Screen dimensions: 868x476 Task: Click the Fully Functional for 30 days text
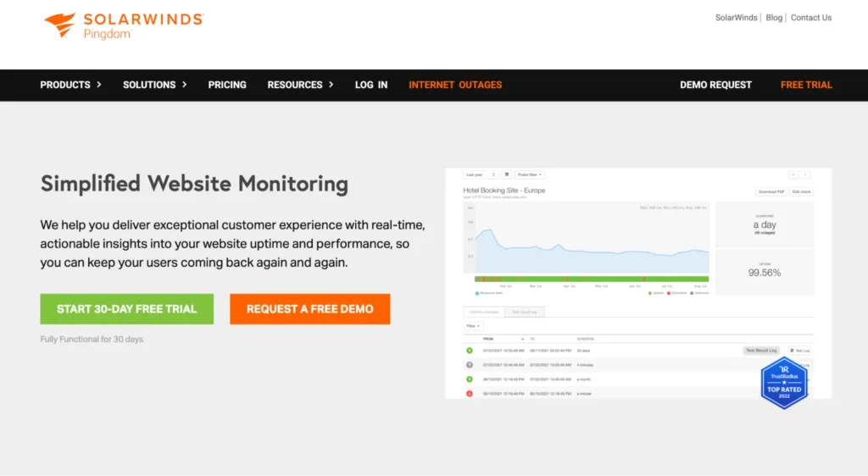(92, 340)
